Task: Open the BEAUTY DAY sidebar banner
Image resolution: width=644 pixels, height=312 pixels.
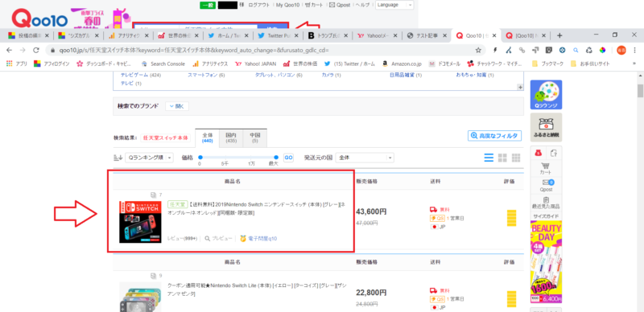Action: click(x=546, y=262)
